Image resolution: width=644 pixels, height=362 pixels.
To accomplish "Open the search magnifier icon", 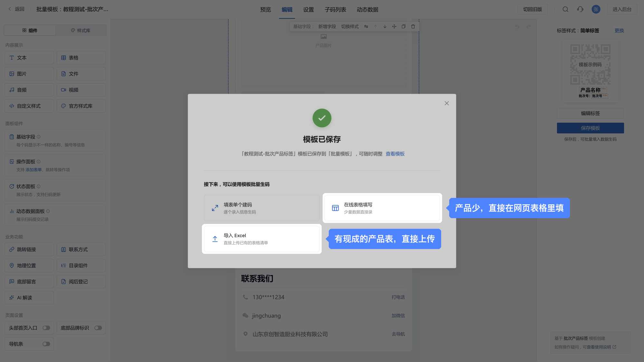I will point(565,9).
